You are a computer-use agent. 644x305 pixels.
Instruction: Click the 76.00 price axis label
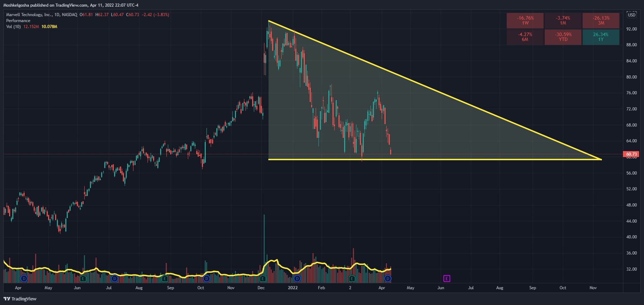tap(631, 93)
